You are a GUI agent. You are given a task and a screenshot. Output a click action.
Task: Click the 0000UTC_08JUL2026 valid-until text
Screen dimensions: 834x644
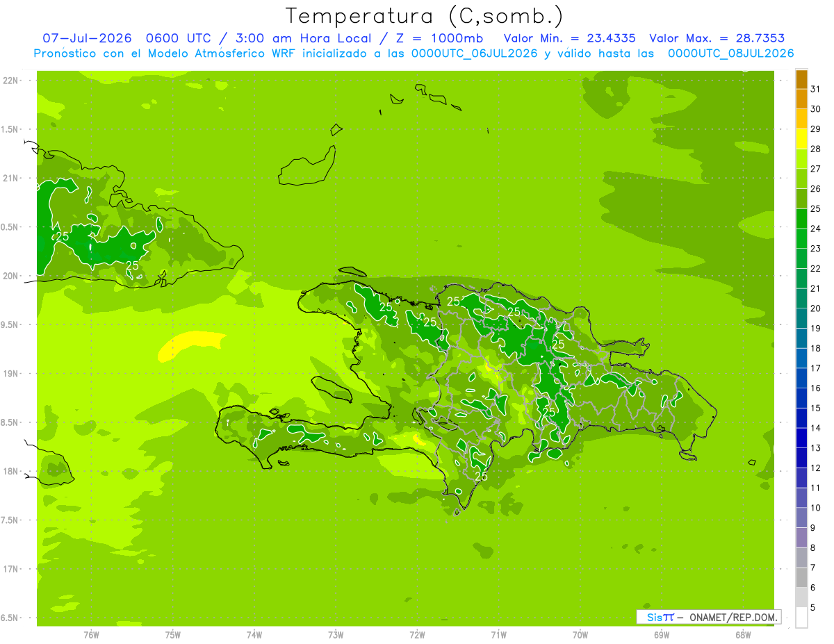pyautogui.click(x=730, y=53)
